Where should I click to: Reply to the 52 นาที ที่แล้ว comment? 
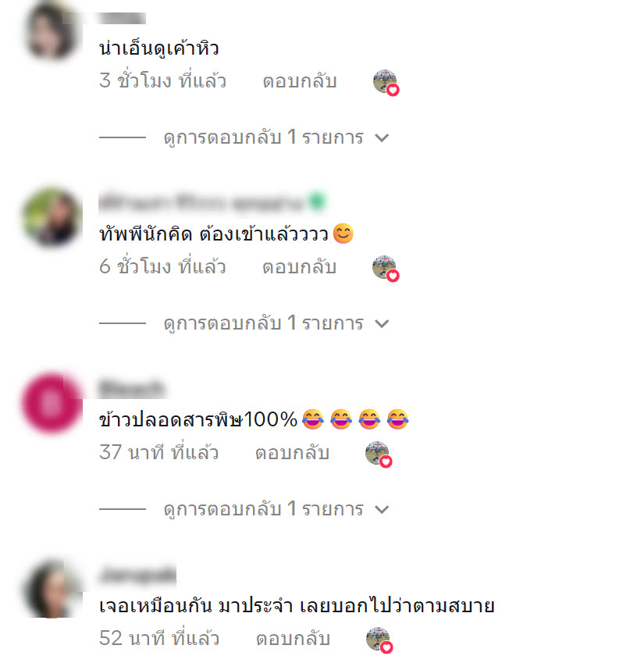tap(293, 639)
